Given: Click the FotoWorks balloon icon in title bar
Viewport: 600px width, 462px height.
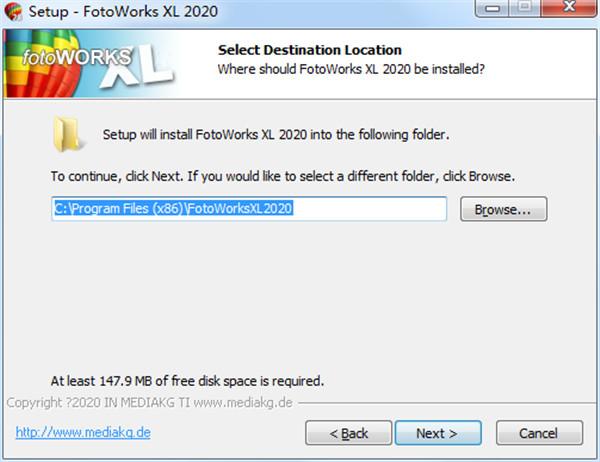Looking at the screenshot, I should pyautogui.click(x=13, y=11).
